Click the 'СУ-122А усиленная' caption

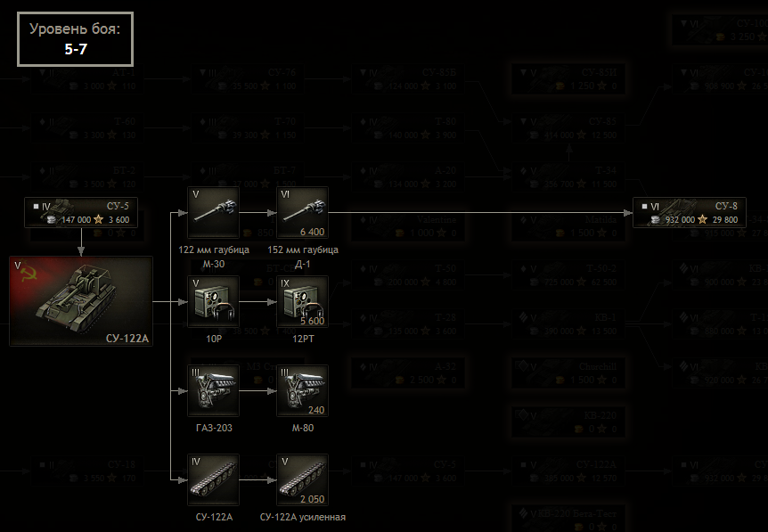pyautogui.click(x=303, y=518)
